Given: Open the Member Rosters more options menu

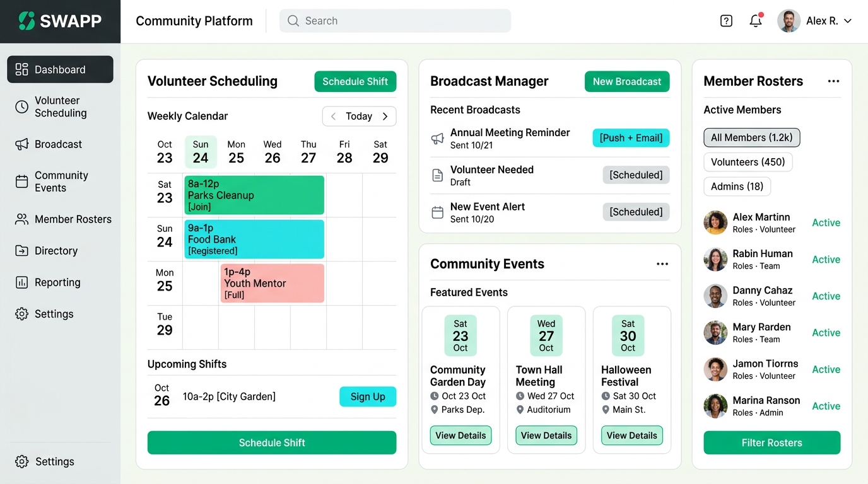Looking at the screenshot, I should [833, 81].
